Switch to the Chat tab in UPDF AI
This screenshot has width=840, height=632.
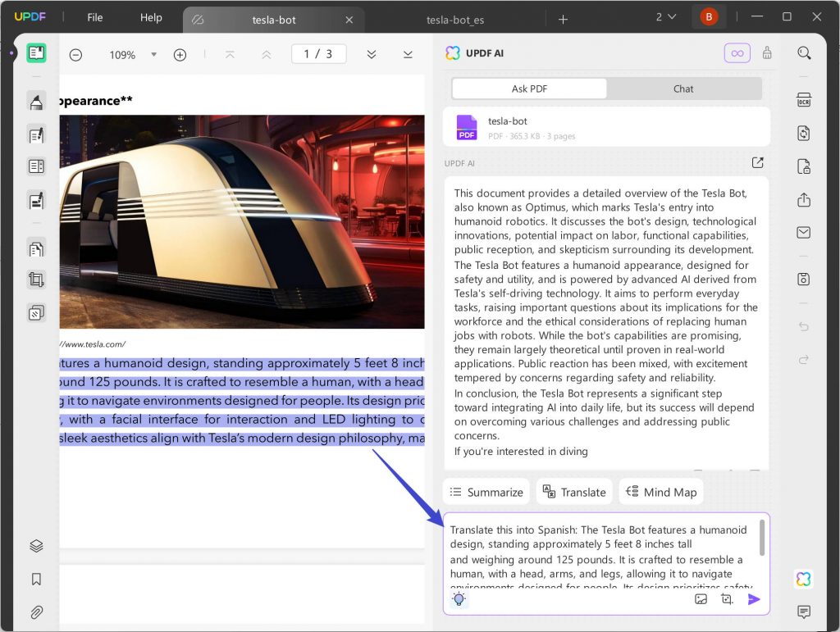coord(683,89)
